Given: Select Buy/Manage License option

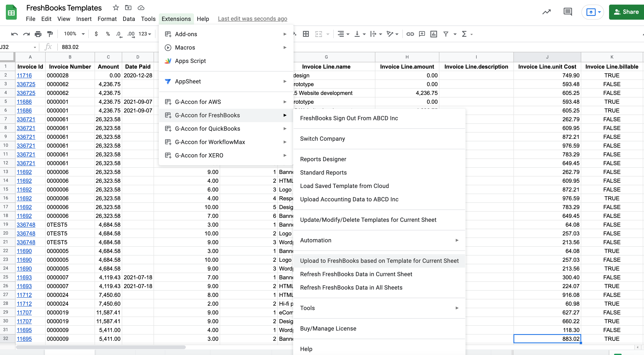Looking at the screenshot, I should point(379,328).
